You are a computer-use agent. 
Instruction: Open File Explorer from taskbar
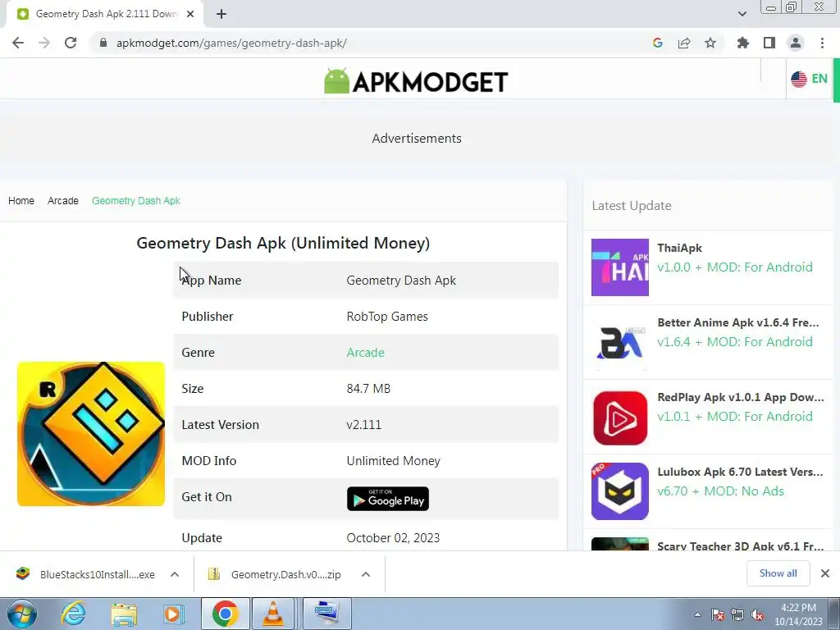pos(124,614)
